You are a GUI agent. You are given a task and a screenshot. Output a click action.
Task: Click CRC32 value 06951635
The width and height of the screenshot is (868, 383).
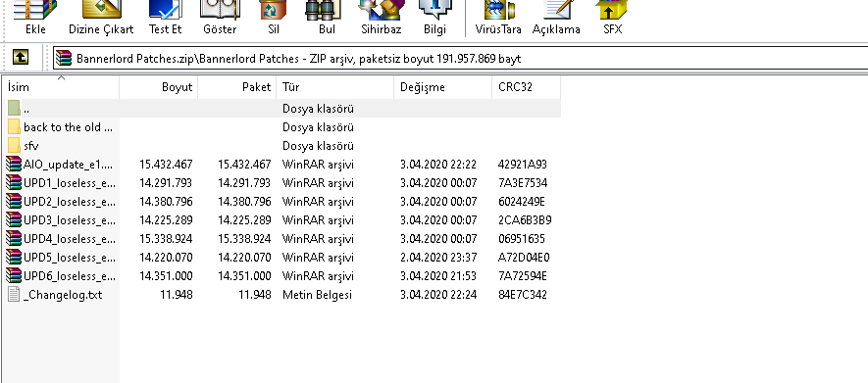521,239
